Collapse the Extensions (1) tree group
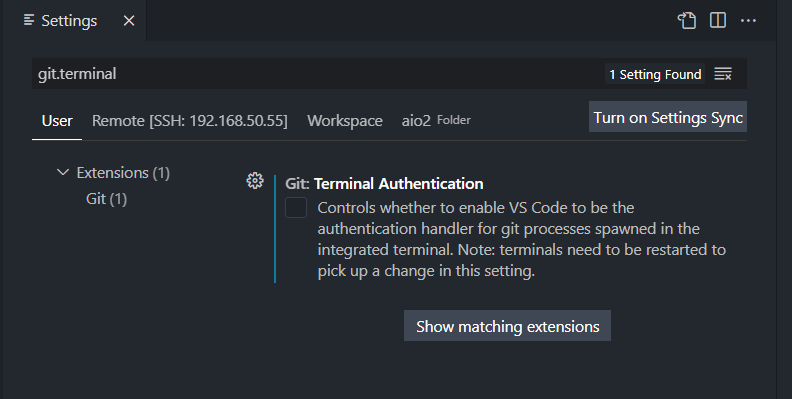The height and width of the screenshot is (399, 792). [x=63, y=172]
